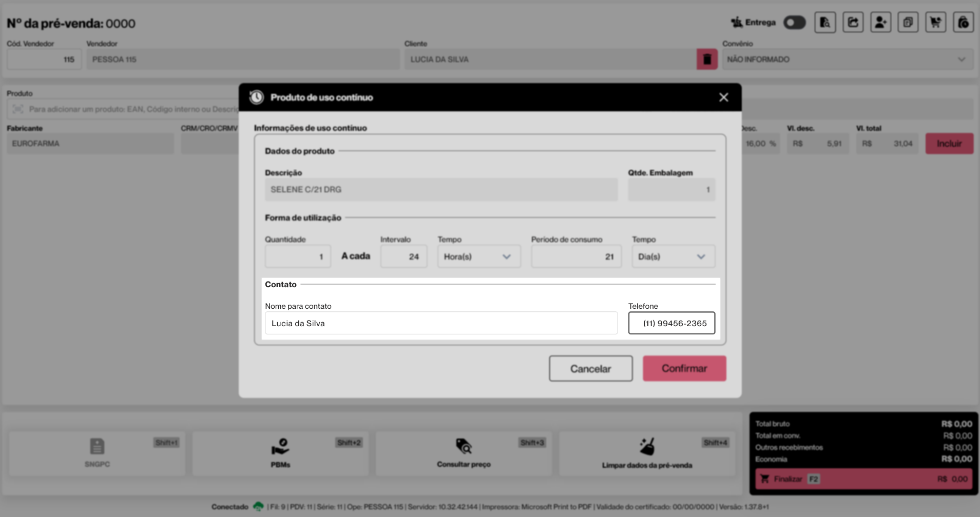
Task: Click the shopping cart icon in toolbar
Action: tap(935, 23)
